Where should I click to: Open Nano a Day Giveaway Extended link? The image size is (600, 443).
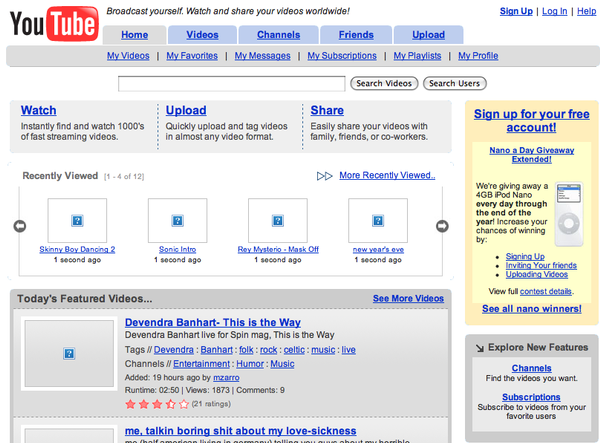(532, 155)
